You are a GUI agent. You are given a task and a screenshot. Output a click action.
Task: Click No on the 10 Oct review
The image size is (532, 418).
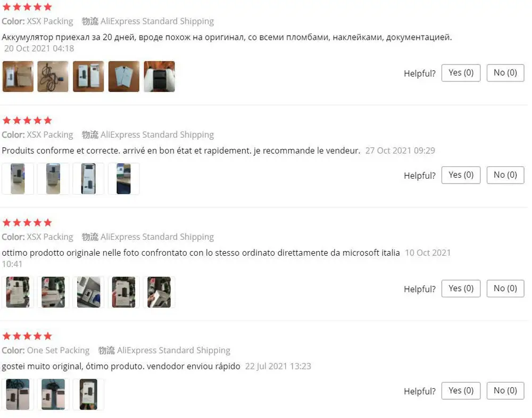pyautogui.click(x=505, y=288)
